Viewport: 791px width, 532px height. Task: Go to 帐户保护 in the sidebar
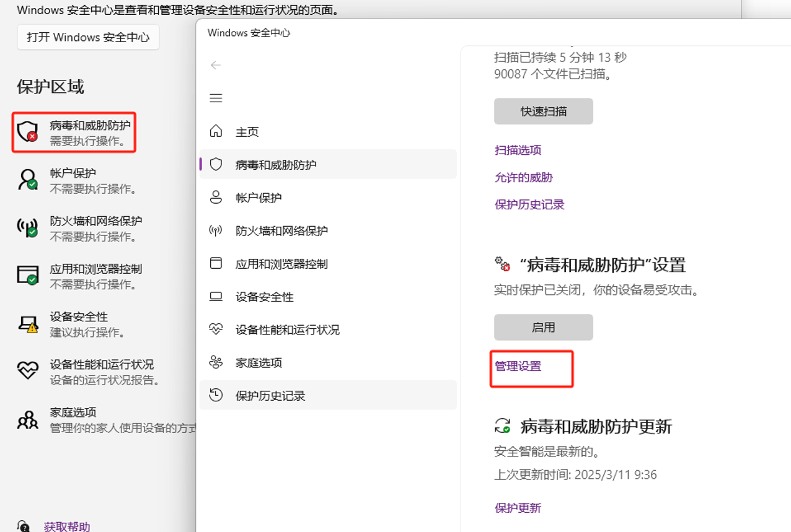(328, 198)
